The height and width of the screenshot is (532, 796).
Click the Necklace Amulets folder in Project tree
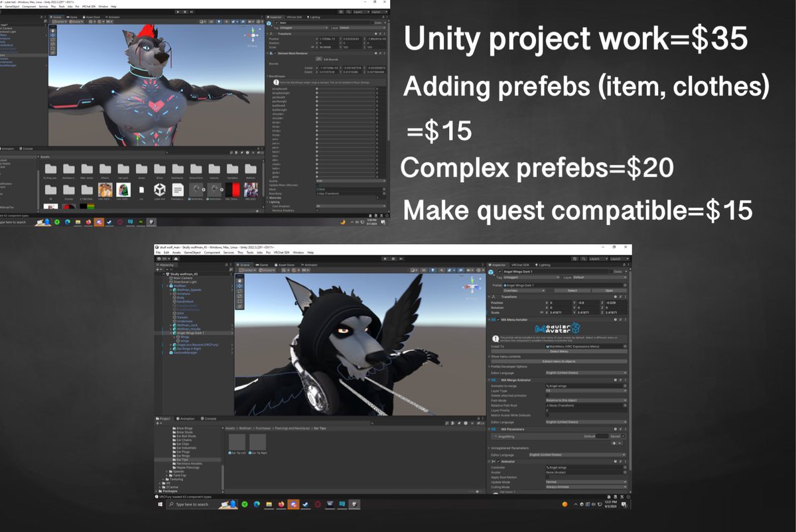coord(189,464)
